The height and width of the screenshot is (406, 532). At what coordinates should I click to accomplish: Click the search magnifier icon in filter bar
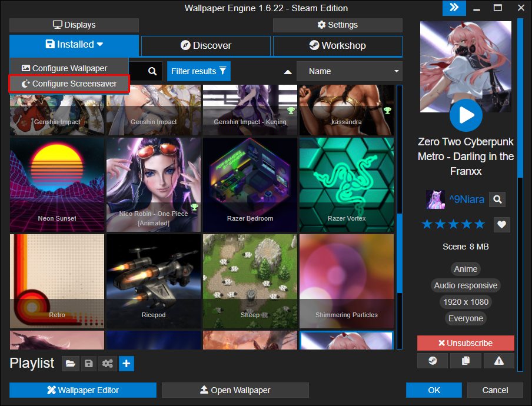152,71
